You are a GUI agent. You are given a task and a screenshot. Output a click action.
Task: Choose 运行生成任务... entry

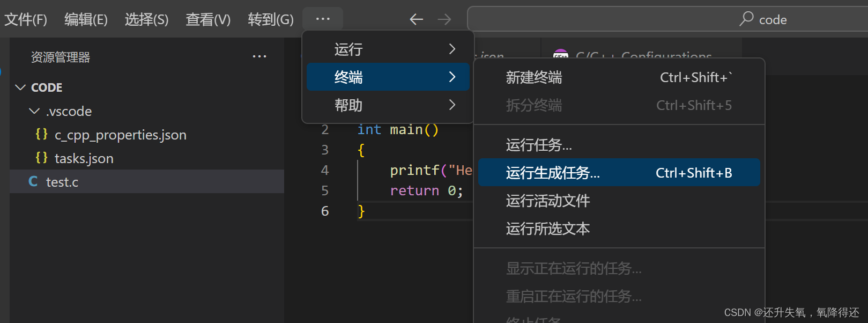pyautogui.click(x=619, y=173)
